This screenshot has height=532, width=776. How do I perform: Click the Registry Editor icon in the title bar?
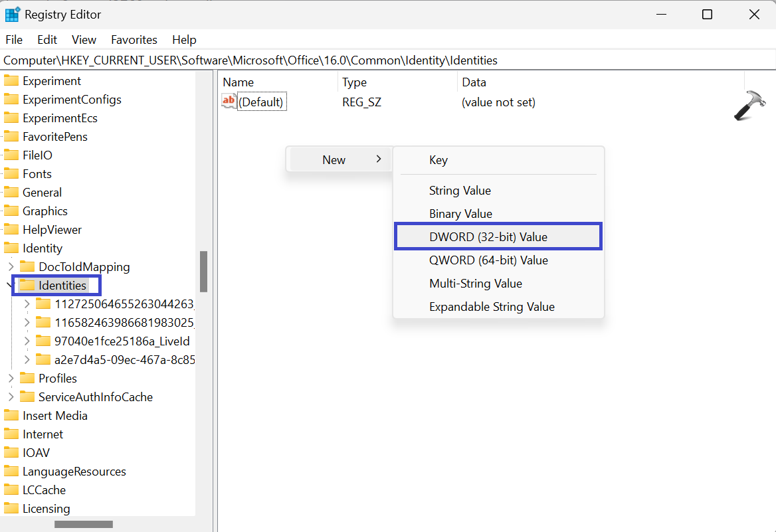pyautogui.click(x=12, y=13)
